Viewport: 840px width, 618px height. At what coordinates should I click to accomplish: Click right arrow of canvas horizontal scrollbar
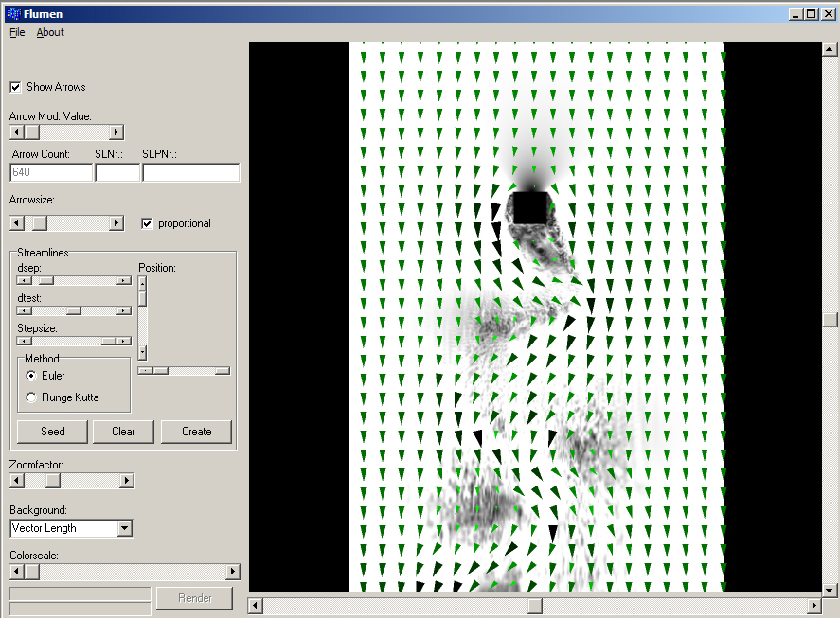pos(813,605)
